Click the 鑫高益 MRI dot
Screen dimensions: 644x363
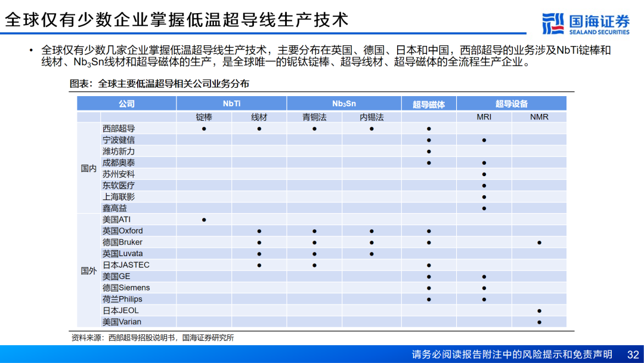pyautogui.click(x=484, y=208)
